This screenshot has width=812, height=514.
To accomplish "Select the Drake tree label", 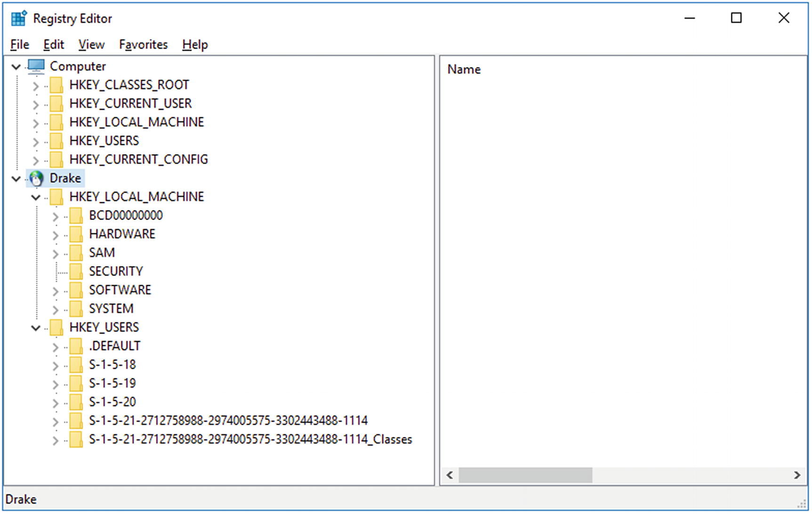I will (x=65, y=178).
